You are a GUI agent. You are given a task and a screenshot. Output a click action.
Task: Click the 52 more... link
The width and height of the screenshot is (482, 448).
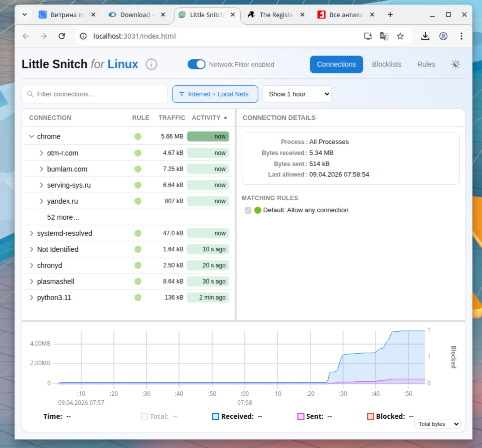point(63,217)
